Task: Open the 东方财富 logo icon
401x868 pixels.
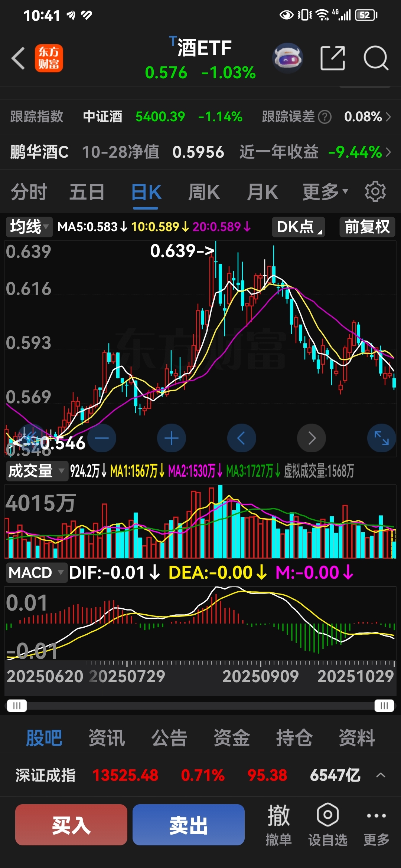Action: tap(49, 58)
